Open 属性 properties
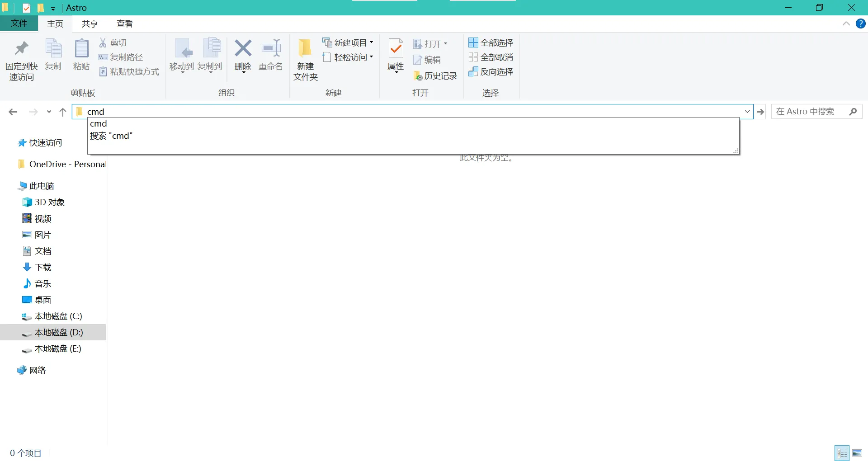 pyautogui.click(x=396, y=55)
